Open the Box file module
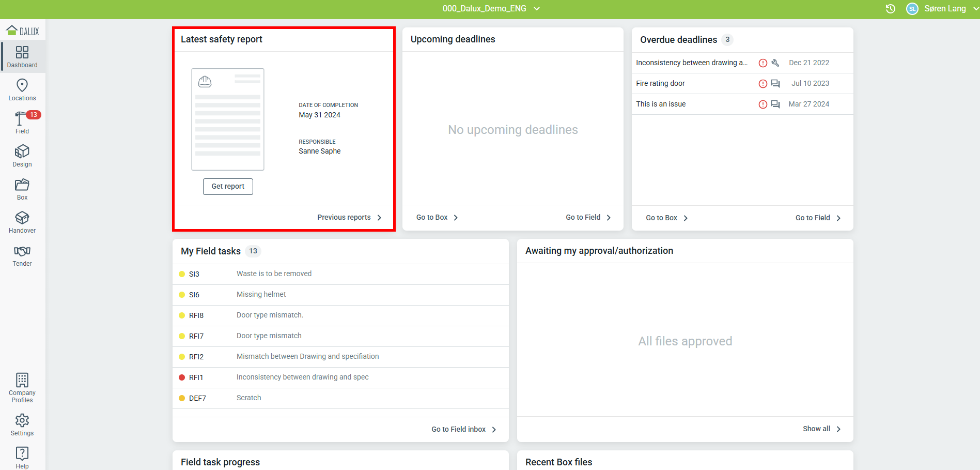The width and height of the screenshot is (980, 470). coord(22,189)
